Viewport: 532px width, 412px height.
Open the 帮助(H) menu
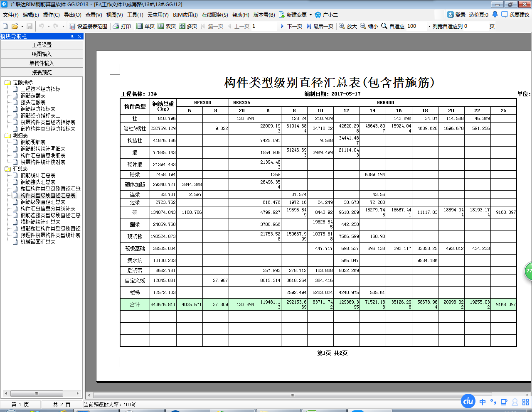[x=241, y=15]
